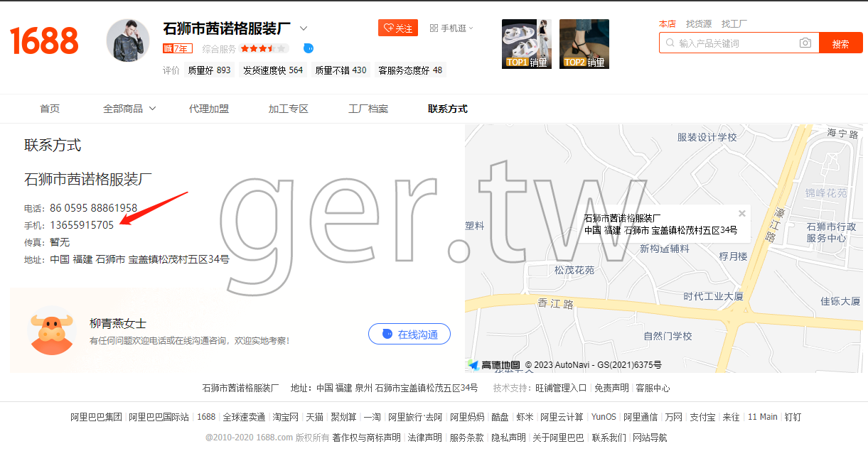Open TOP1 销量 product thumbnail
Viewport: 868px width, 456px height.
pos(527,44)
